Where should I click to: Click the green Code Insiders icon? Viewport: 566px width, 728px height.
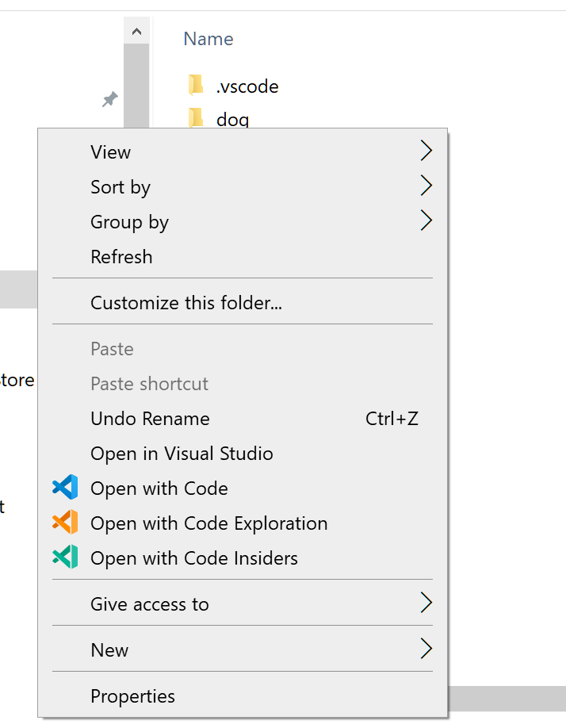64,557
